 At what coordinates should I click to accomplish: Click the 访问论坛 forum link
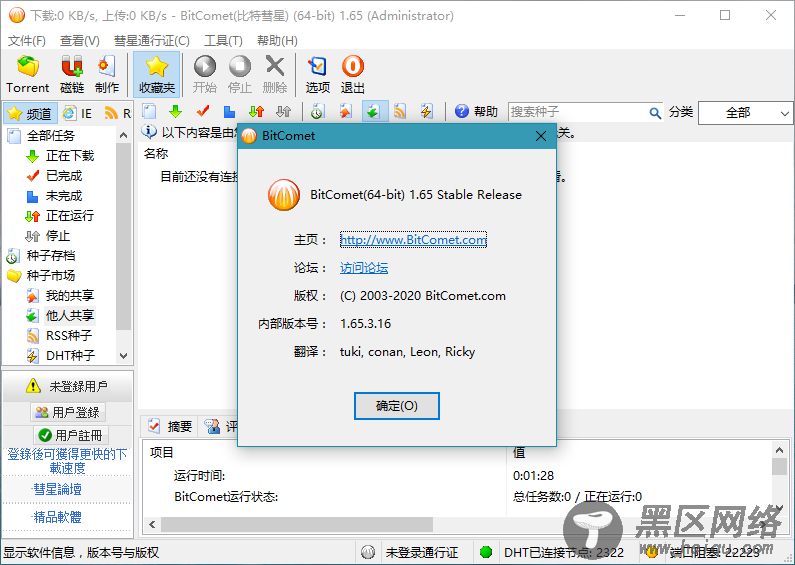point(364,268)
